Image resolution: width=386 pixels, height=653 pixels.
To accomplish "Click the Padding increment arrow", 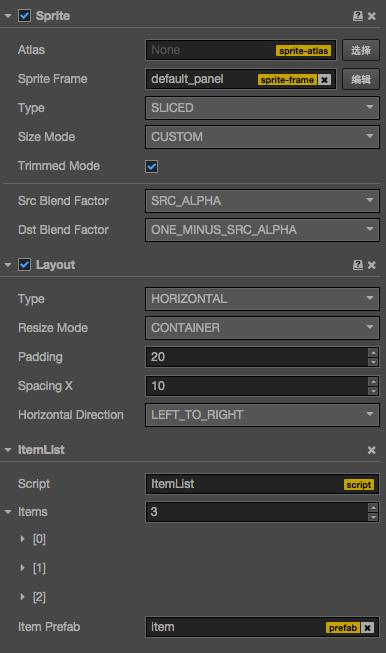I will tap(373, 353).
